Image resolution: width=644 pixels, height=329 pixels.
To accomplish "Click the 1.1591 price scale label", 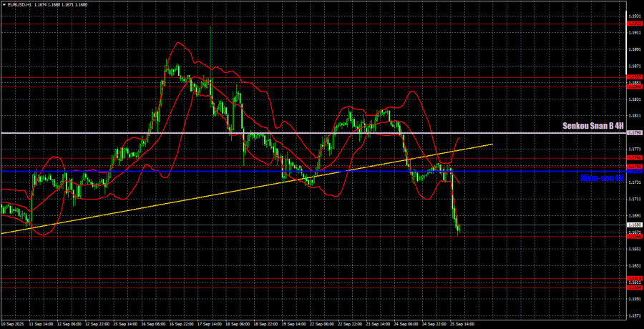I will [x=633, y=299].
